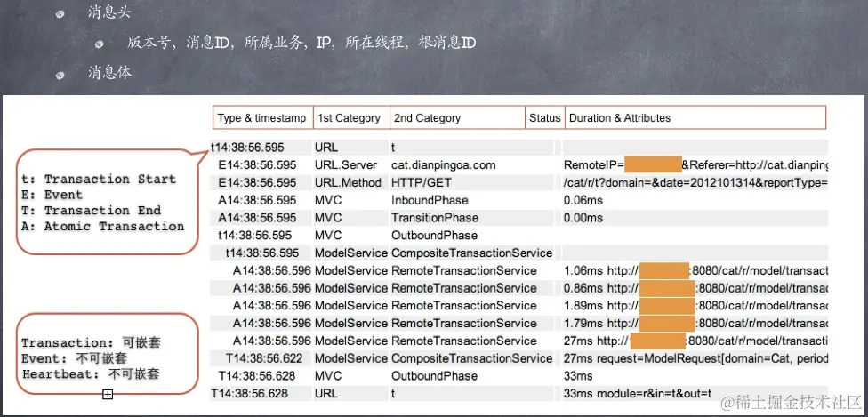Click the 'Event: 不可嵌套' note
Image resolution: width=868 pixels, height=417 pixels.
pos(75,359)
